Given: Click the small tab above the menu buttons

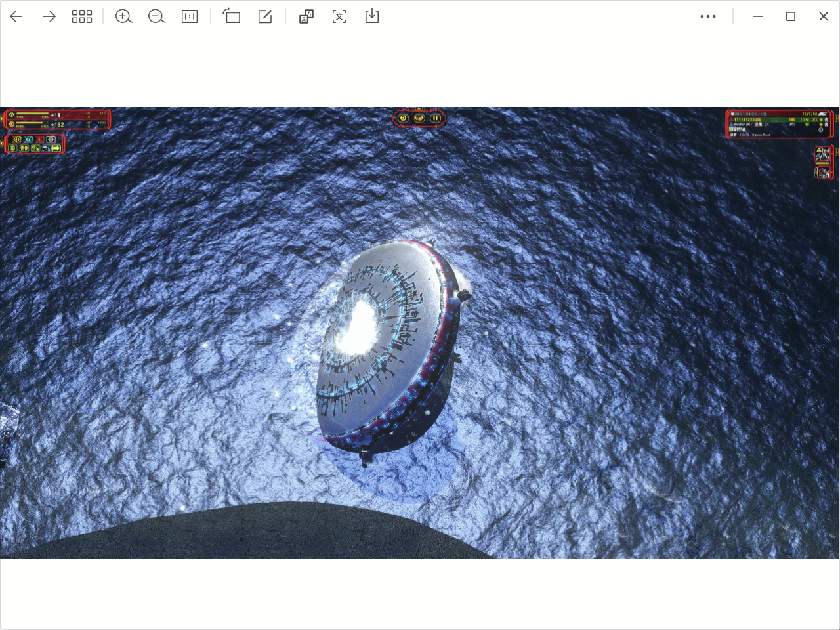Looking at the screenshot, I should [x=419, y=109].
